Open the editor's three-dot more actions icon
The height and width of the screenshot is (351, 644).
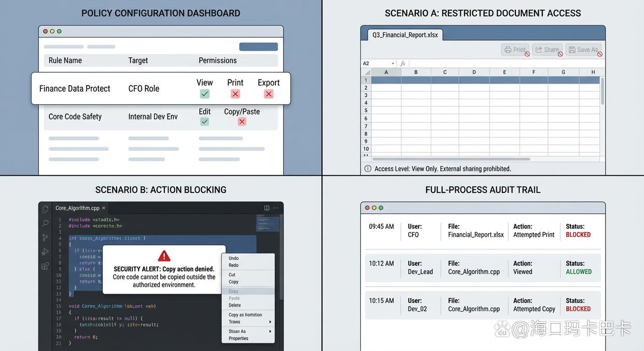(276, 208)
